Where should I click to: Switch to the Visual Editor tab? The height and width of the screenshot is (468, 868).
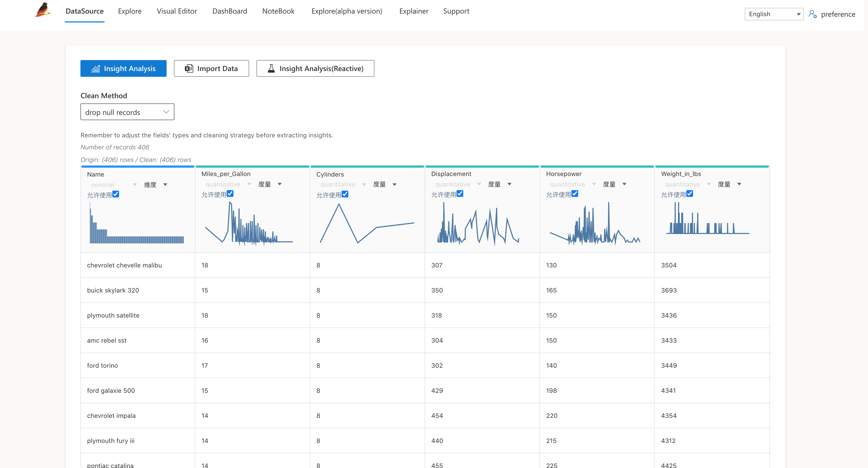[x=177, y=11]
